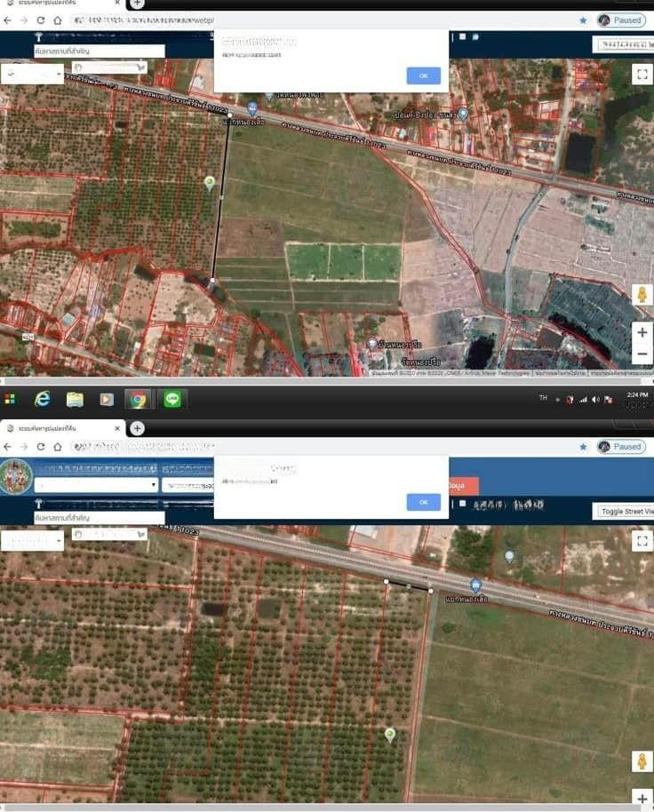Select the Chrome icon in the taskbar
The height and width of the screenshot is (812, 654).
click(139, 400)
